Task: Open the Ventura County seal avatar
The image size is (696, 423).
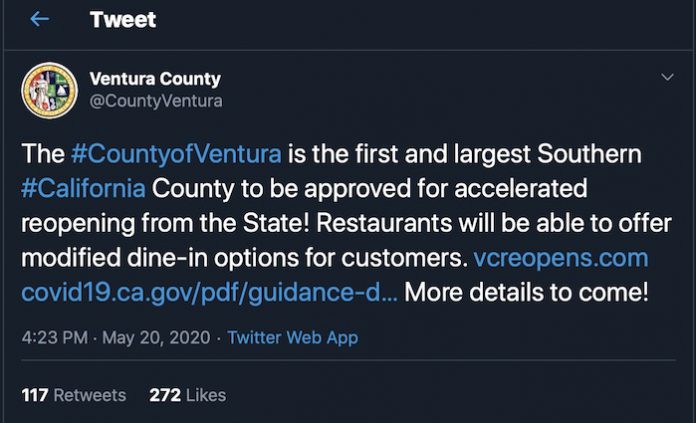Action: [x=49, y=90]
